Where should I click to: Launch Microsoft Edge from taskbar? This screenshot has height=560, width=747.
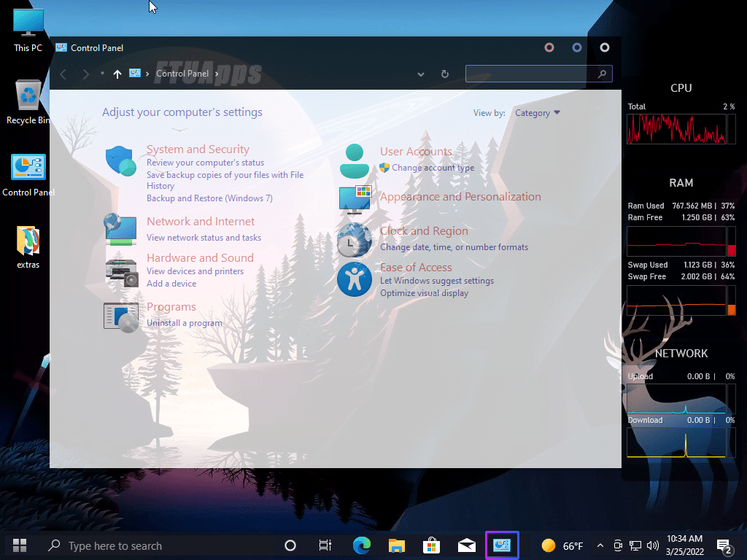pos(362,545)
